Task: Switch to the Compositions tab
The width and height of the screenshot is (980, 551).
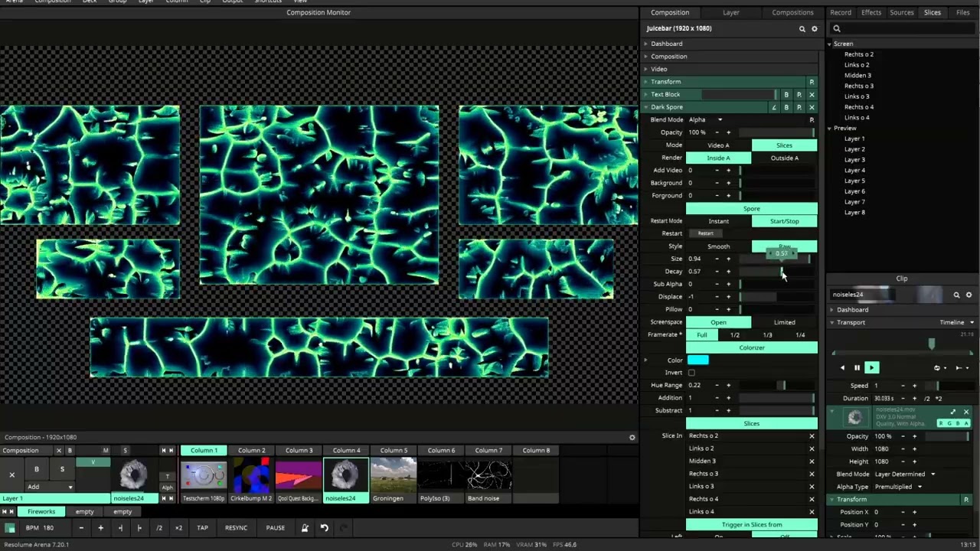Action: point(792,12)
